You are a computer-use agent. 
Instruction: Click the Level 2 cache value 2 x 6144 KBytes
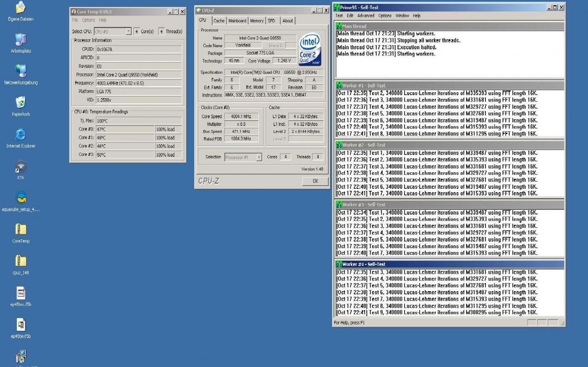point(306,131)
